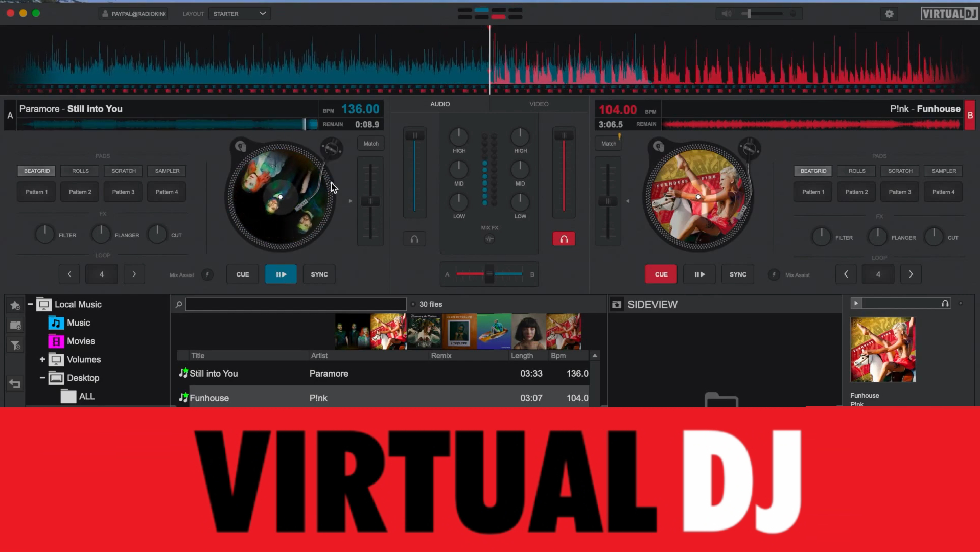This screenshot has width=980, height=552.
Task: Toggle the FILTER knob on deck A
Action: (x=44, y=235)
